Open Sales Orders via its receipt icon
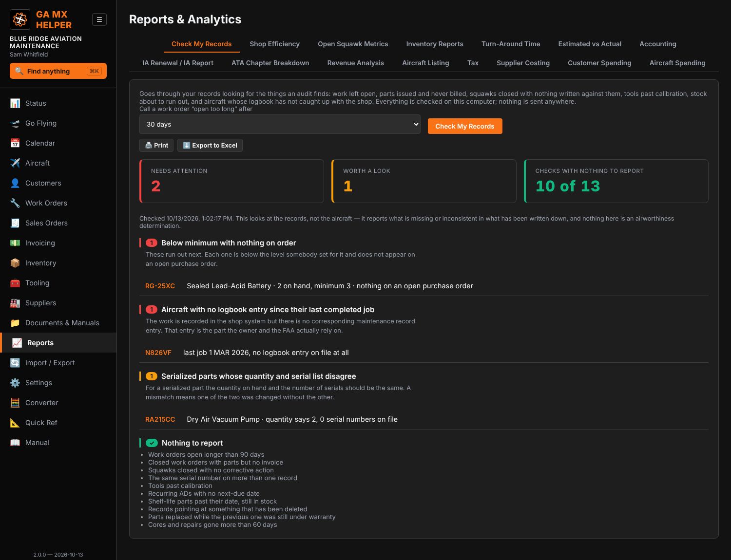 click(15, 223)
